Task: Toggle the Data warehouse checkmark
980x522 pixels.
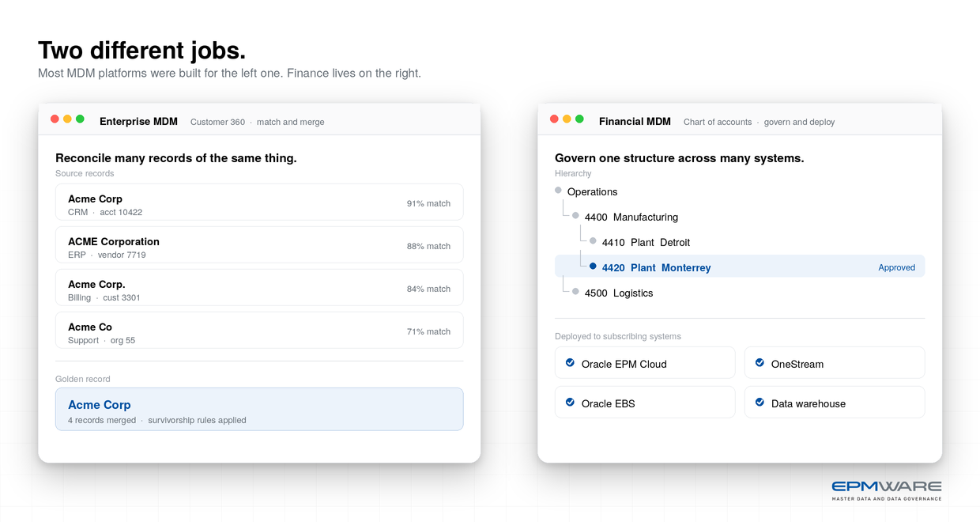Action: (759, 403)
